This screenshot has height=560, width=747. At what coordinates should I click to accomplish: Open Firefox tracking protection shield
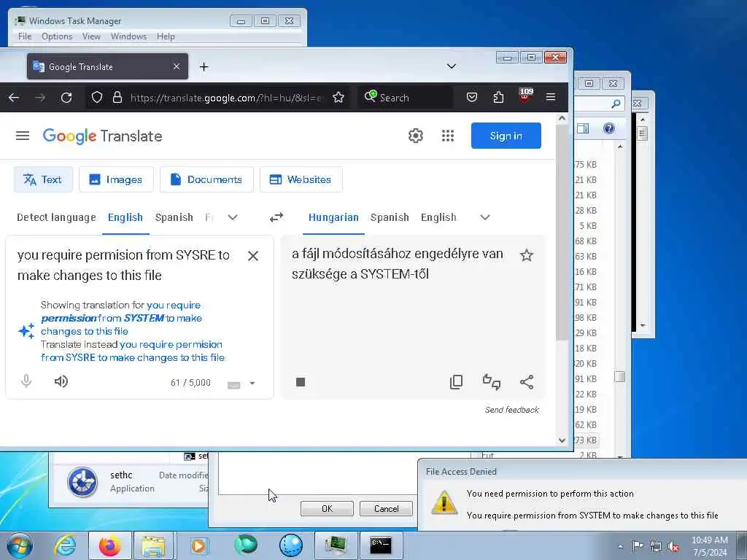click(x=97, y=98)
